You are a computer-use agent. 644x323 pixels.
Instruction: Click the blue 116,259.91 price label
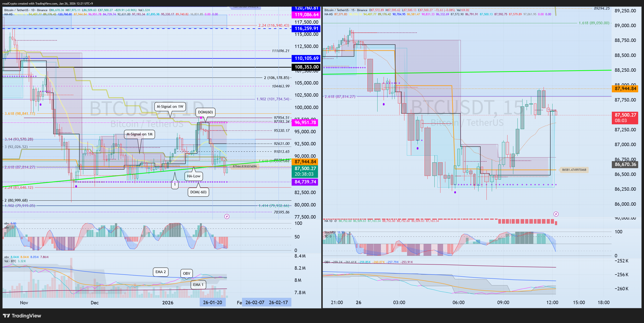tap(306, 29)
